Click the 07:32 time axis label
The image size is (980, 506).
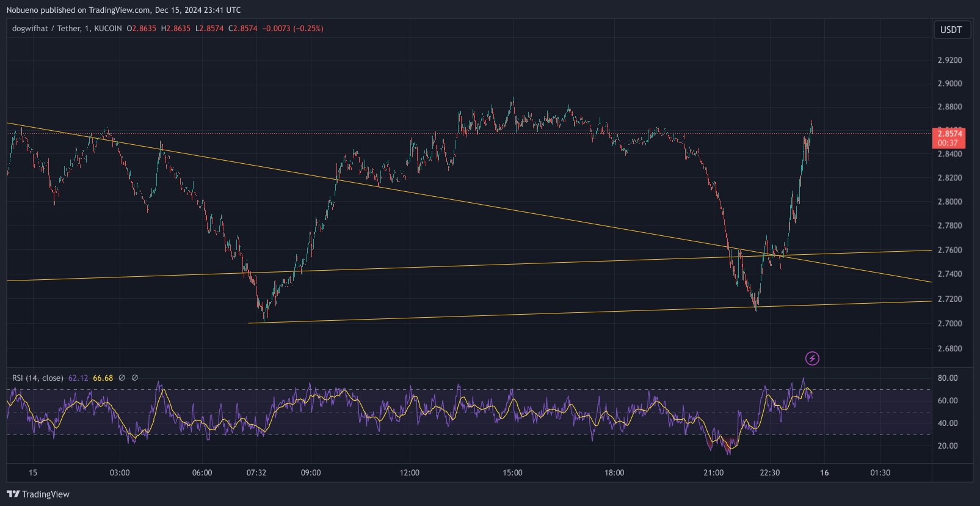tap(256, 472)
